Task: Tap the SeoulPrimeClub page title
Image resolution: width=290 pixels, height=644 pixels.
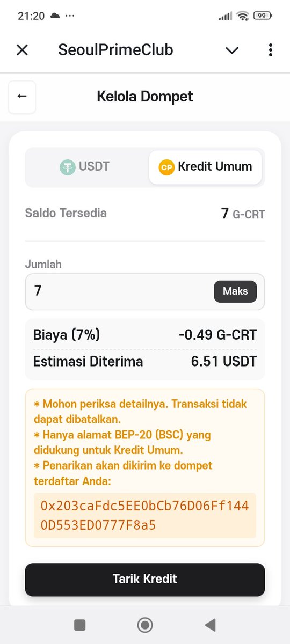Action: 115,50
